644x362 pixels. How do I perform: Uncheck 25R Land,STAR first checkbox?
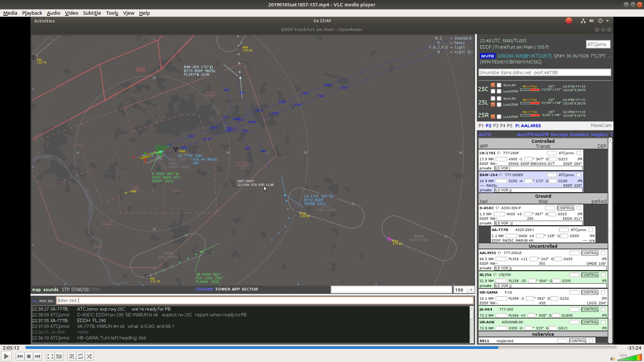pyautogui.click(x=493, y=117)
